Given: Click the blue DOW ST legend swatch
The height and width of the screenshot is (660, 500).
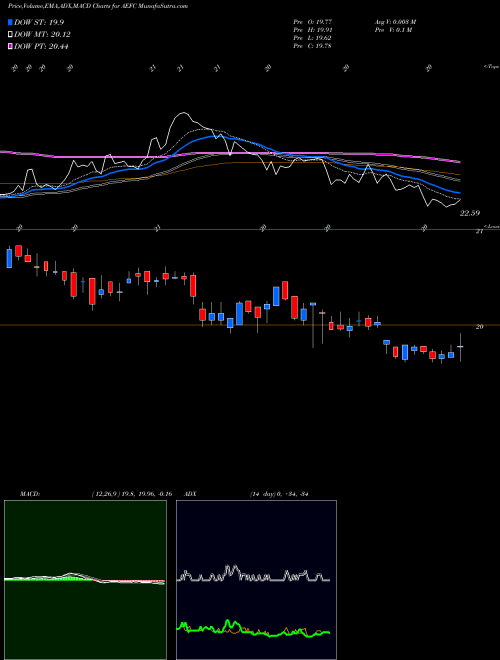Looking at the screenshot, I should tap(10, 22).
